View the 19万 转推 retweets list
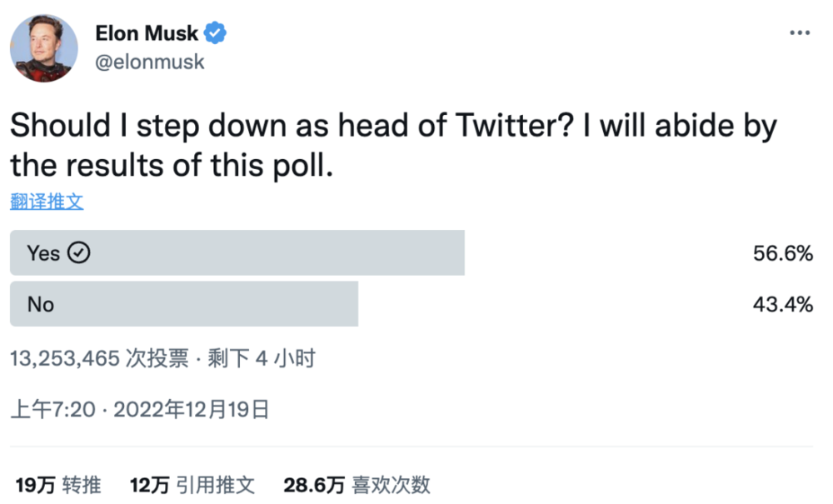The image size is (833, 504). point(58,485)
